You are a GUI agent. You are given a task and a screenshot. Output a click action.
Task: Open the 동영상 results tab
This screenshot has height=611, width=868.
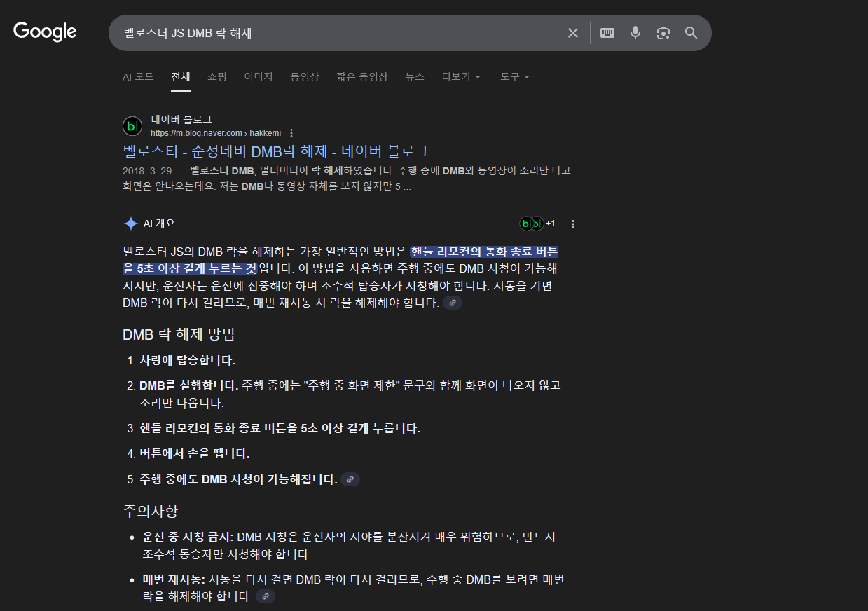coord(305,76)
